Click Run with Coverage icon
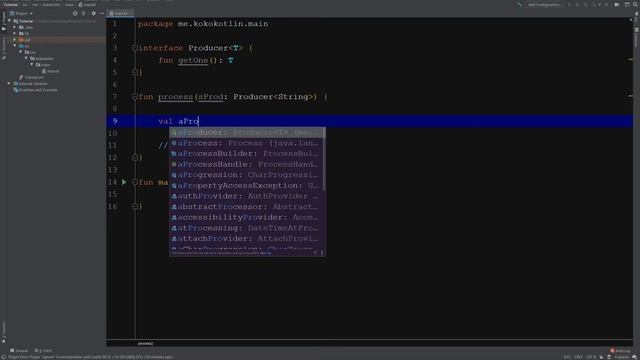Image resolution: width=640 pixels, height=360 pixels. point(585,4)
